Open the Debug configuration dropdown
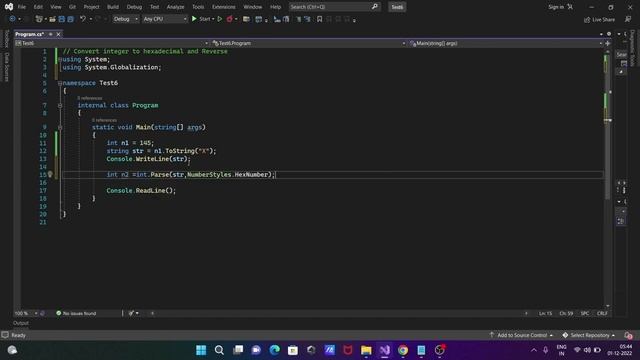Image resolution: width=640 pixels, height=360 pixels. pos(125,19)
